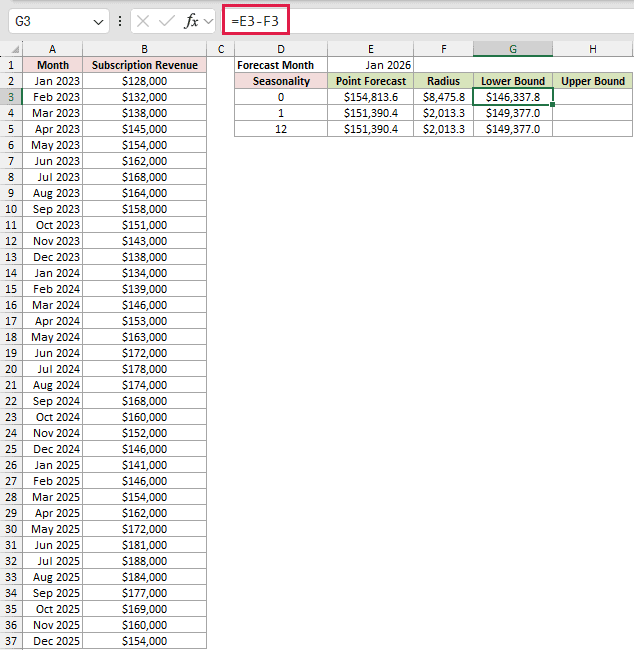Click the Select All corner triangle
The height and width of the screenshot is (650, 634).
(x=15, y=50)
